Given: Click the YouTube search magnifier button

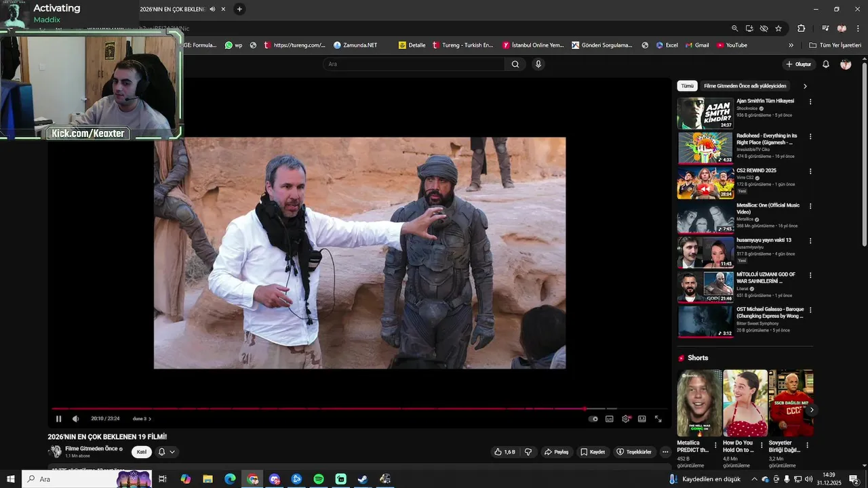Looking at the screenshot, I should pos(515,64).
